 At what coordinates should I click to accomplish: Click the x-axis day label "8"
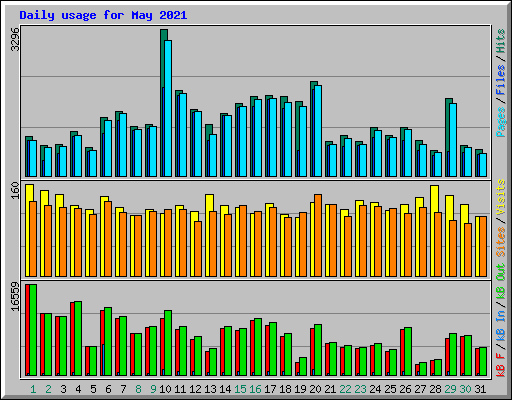coord(138,389)
